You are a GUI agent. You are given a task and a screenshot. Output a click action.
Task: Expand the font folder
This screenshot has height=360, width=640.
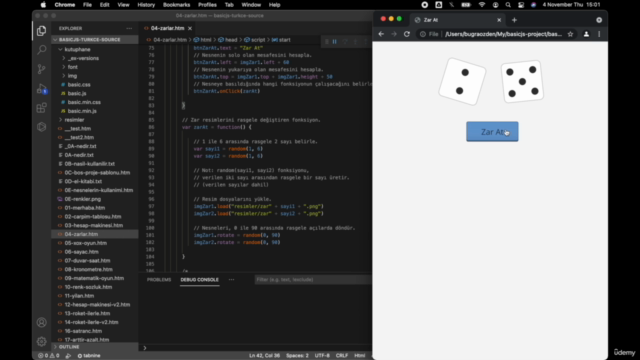click(73, 67)
